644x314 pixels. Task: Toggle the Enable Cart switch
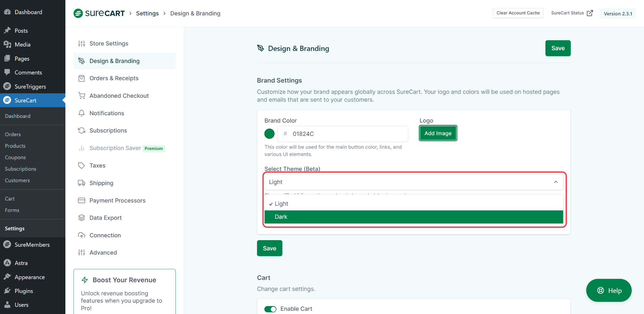[270, 309]
